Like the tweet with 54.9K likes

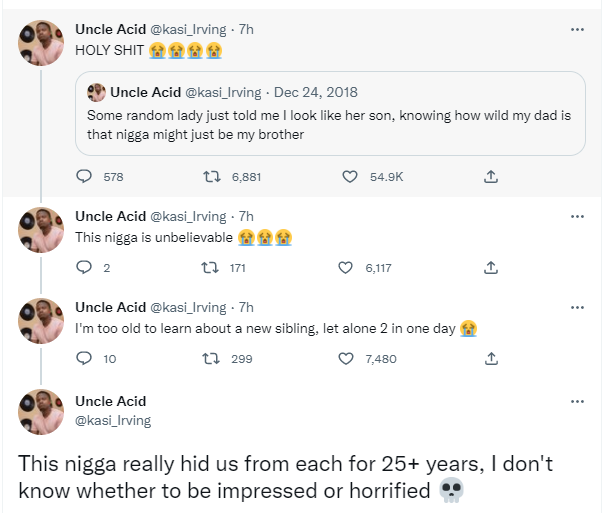tap(350, 177)
